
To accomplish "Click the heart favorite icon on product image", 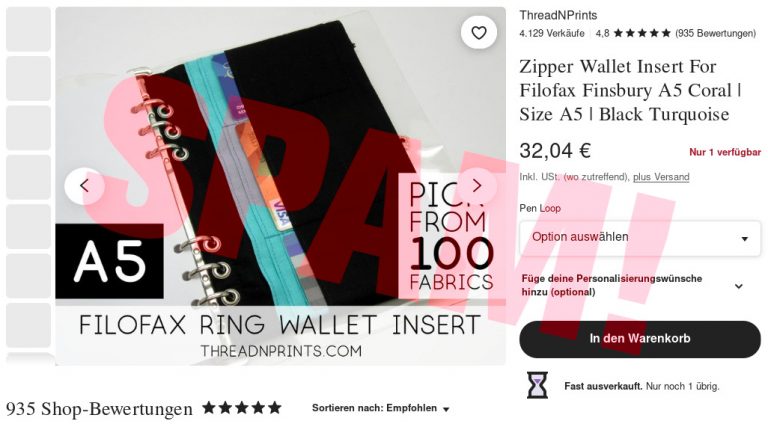I will [x=479, y=33].
